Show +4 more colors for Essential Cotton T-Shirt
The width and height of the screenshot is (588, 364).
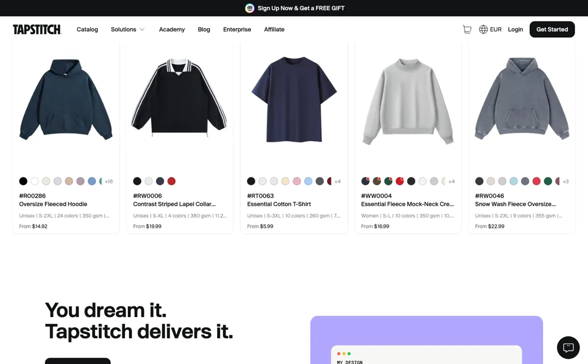point(337,181)
